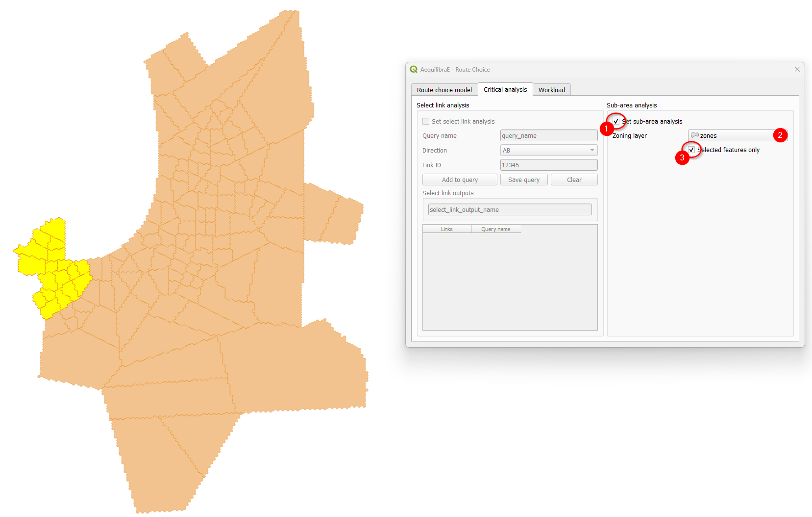Select the Critical analysis tab
The height and width of the screenshot is (517, 812).
tap(505, 89)
